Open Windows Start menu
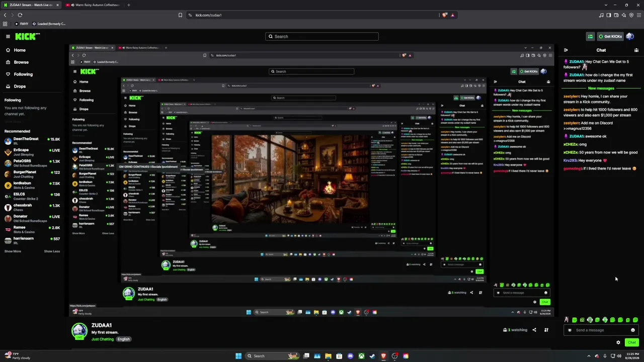 click(x=238, y=356)
